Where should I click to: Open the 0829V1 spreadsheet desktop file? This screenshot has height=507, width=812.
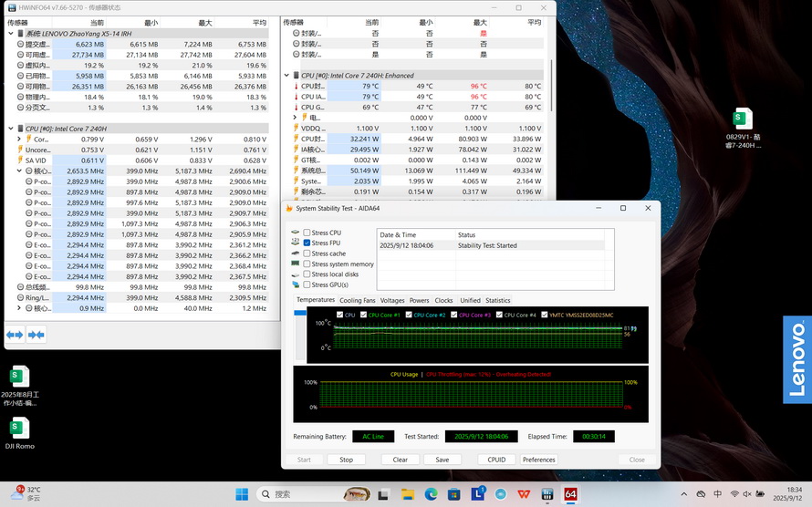click(743, 119)
